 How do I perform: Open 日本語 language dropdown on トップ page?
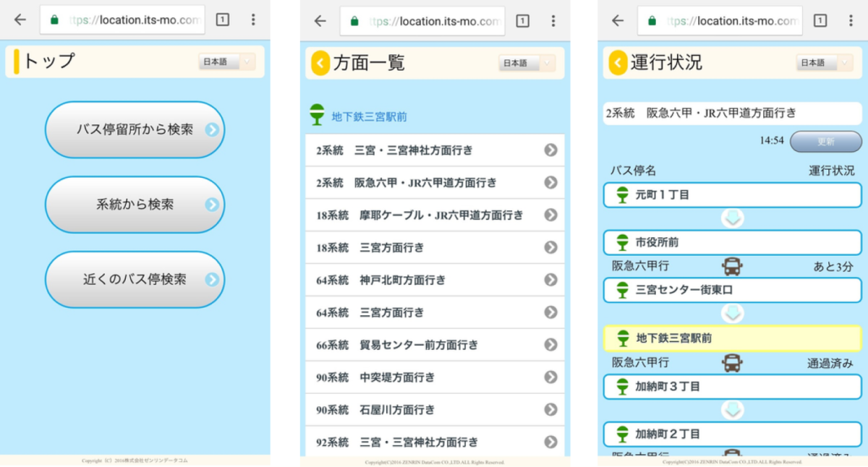227,62
